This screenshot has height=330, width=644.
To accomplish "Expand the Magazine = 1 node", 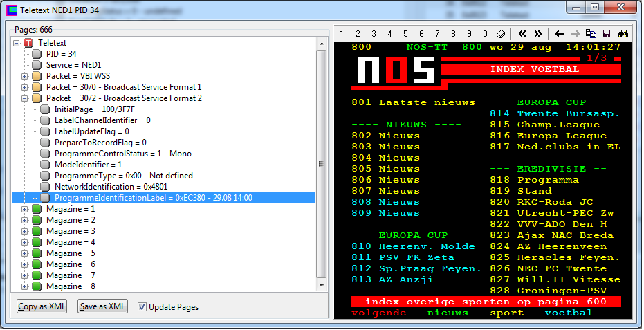I will (25, 209).
